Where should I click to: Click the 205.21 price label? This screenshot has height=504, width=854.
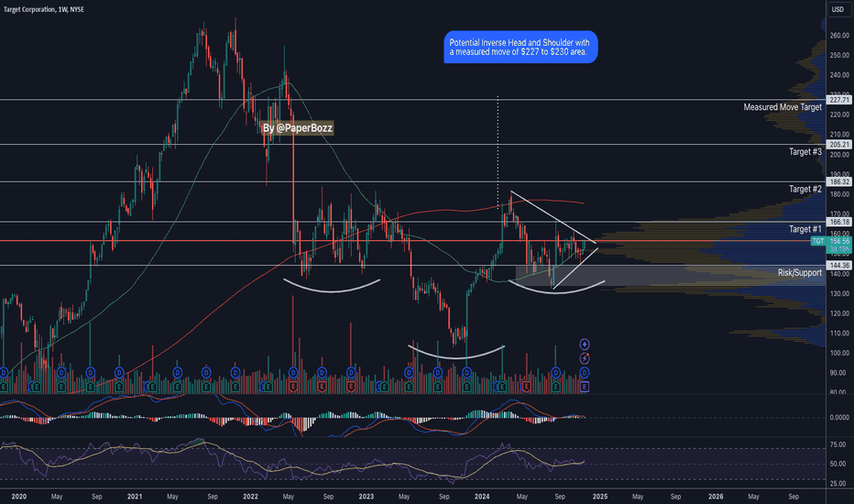tap(838, 145)
